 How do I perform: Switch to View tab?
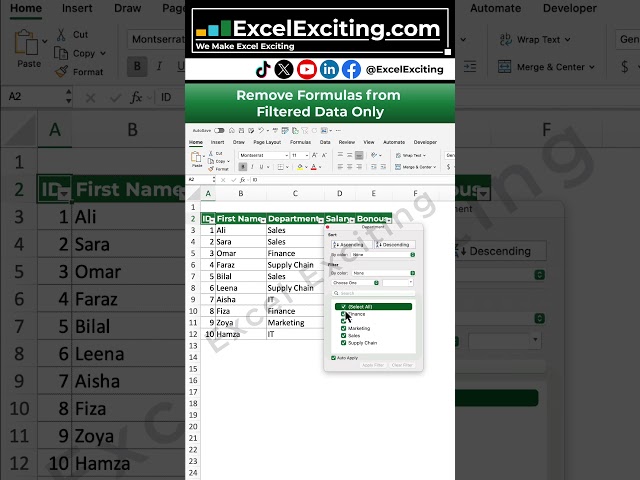[x=369, y=142]
